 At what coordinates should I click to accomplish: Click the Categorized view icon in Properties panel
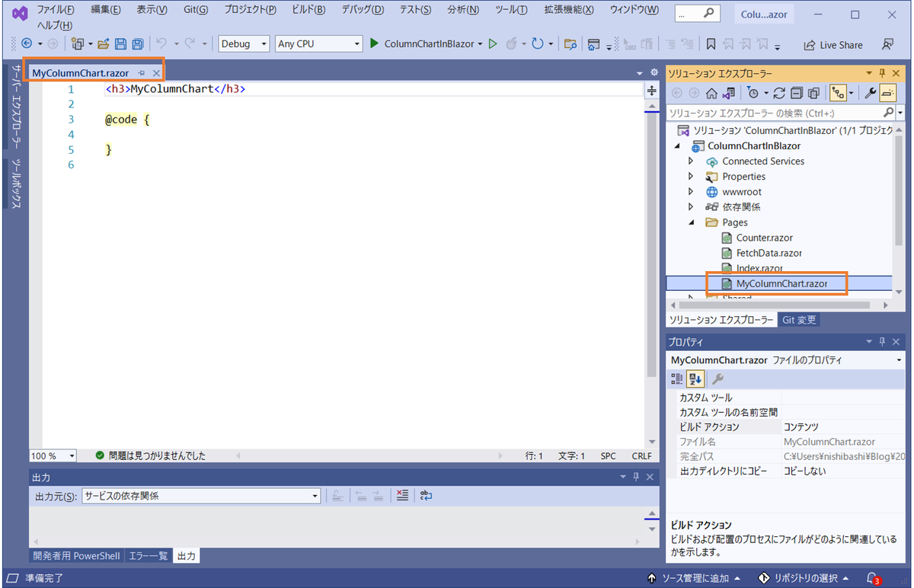click(677, 379)
